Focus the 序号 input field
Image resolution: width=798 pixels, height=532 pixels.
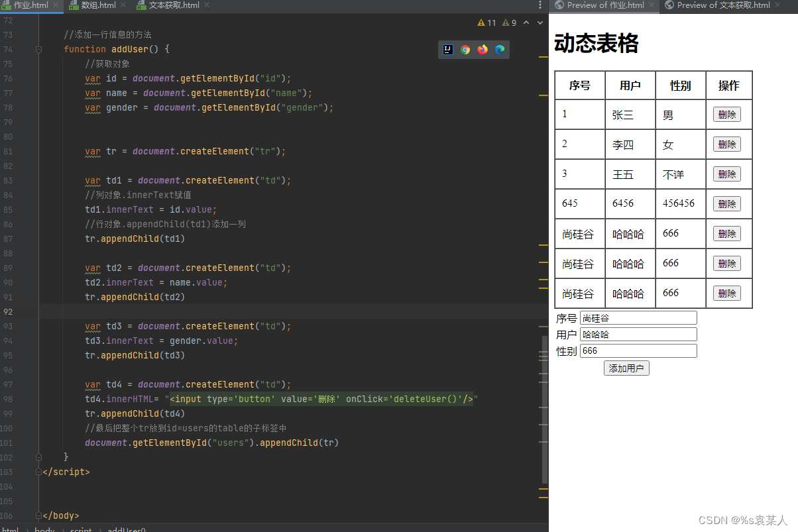tap(638, 318)
